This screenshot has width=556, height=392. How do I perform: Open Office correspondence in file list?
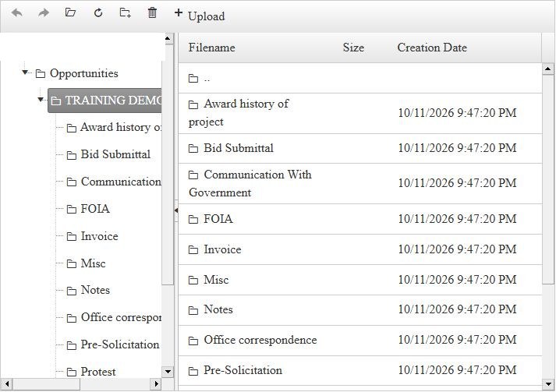pyautogui.click(x=360, y=341)
